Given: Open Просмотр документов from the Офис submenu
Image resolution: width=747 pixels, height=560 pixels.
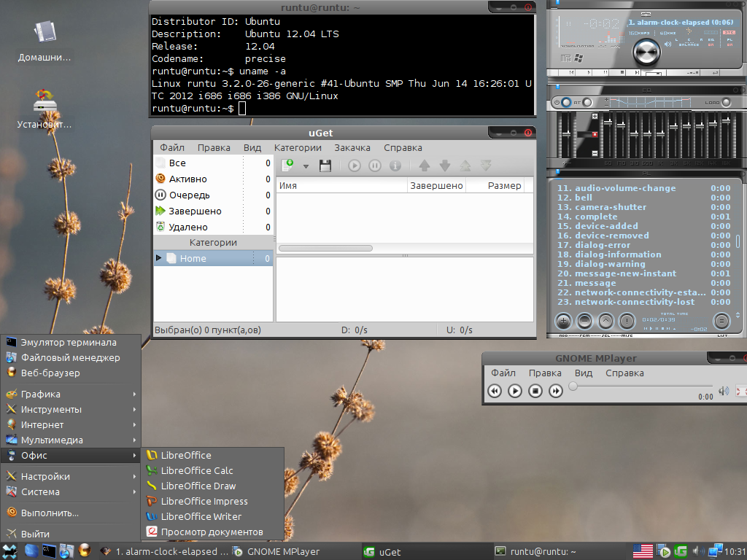Looking at the screenshot, I should coord(213,532).
